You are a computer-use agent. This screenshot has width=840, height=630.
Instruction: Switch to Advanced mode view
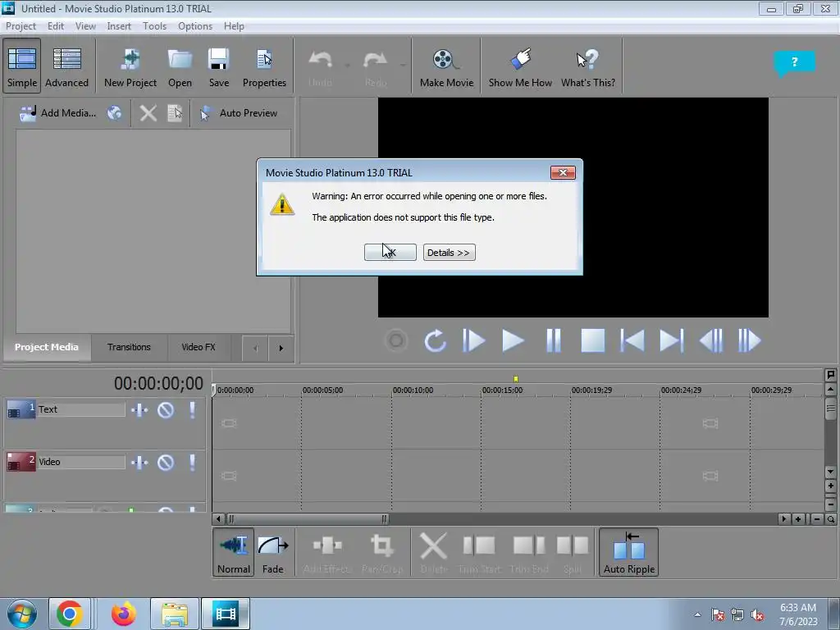66,66
